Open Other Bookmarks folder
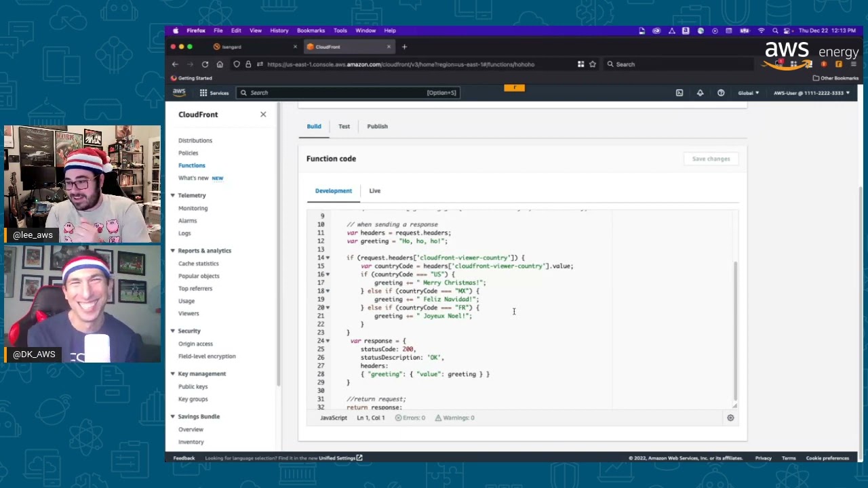Image resolution: width=868 pixels, height=488 pixels. coord(835,78)
